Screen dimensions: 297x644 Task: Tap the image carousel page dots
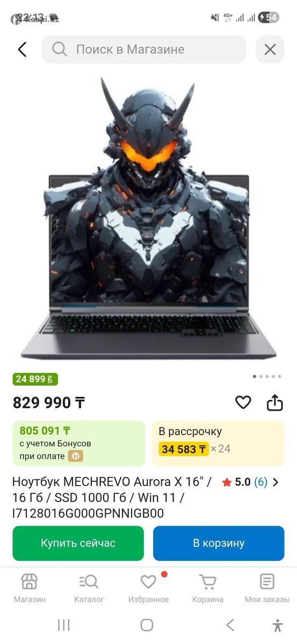267,377
